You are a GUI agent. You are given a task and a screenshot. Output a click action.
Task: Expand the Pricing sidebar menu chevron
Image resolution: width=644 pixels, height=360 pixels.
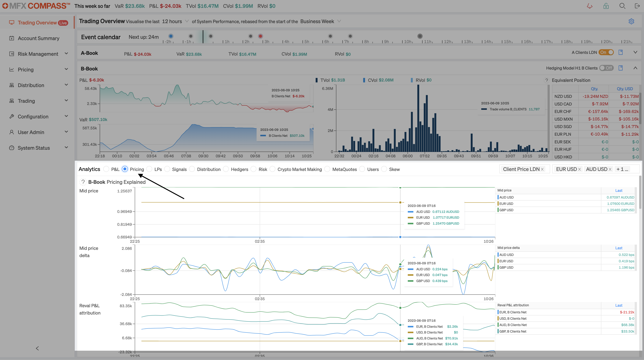click(x=66, y=69)
